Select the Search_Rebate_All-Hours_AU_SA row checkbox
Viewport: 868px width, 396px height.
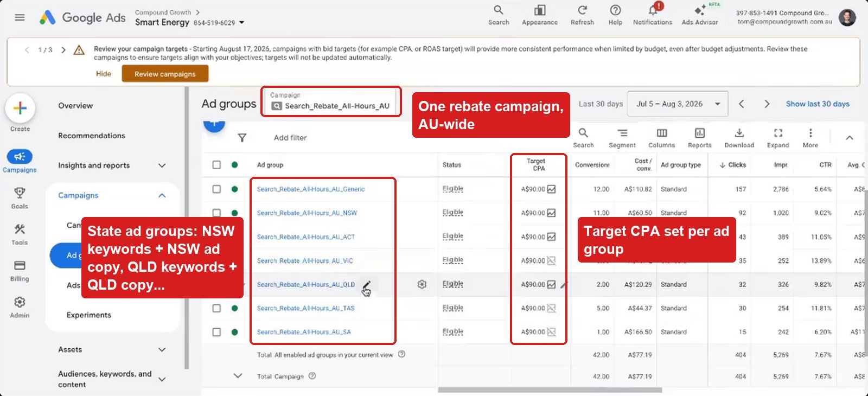pos(216,332)
